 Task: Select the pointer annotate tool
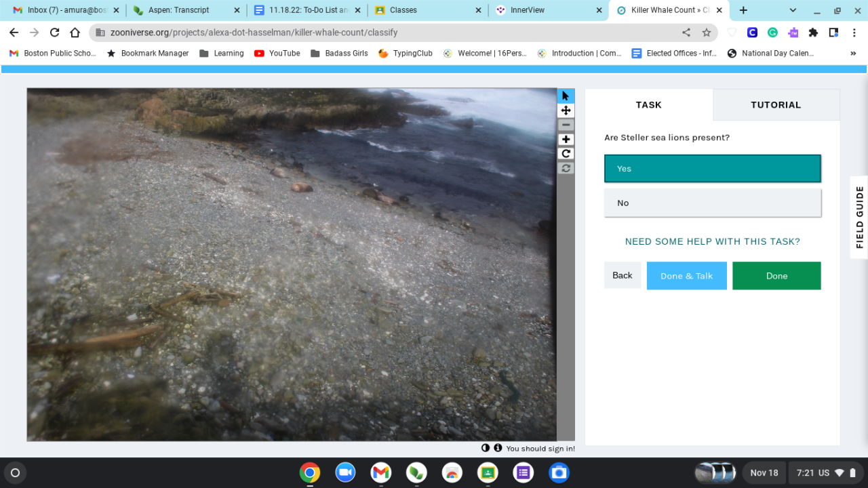[566, 96]
